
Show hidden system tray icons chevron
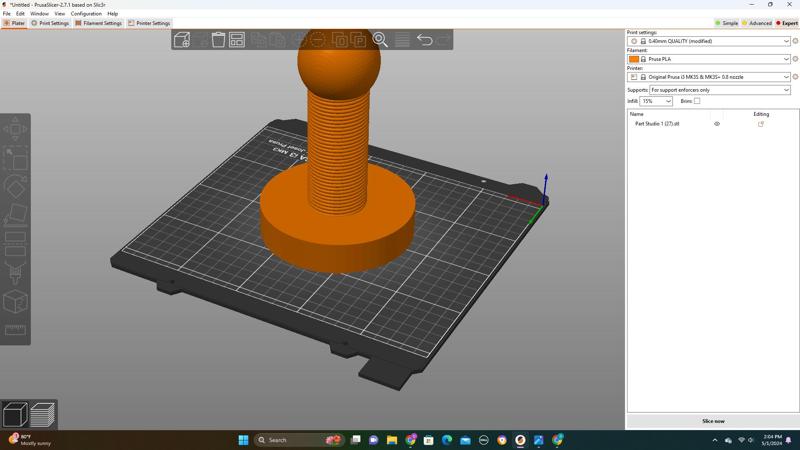715,440
